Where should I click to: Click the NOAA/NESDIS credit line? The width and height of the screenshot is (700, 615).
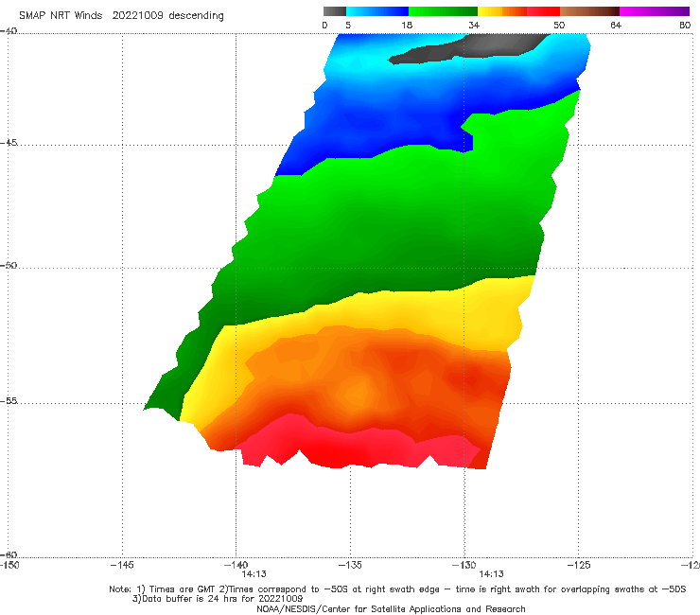tap(391, 609)
